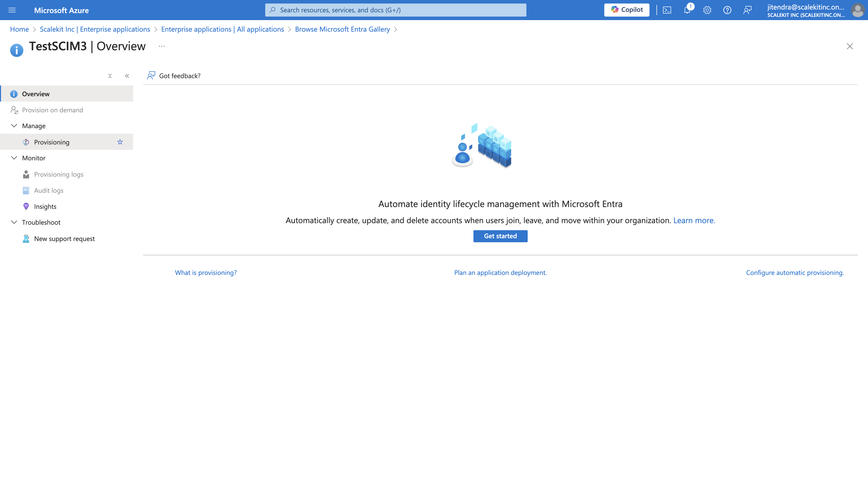Click the sidebar expand/collapse-all groups icon
868x482 pixels.
click(x=110, y=76)
